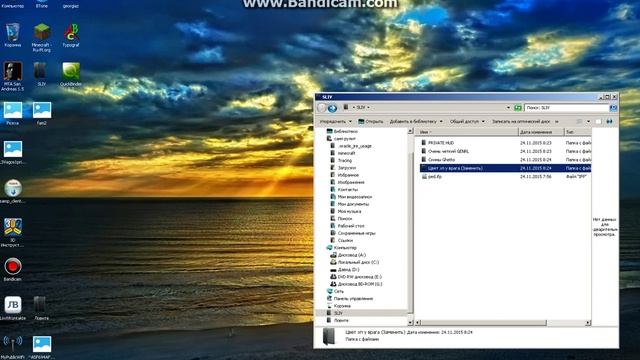Select the PRIVATE HUD folder

[440, 143]
